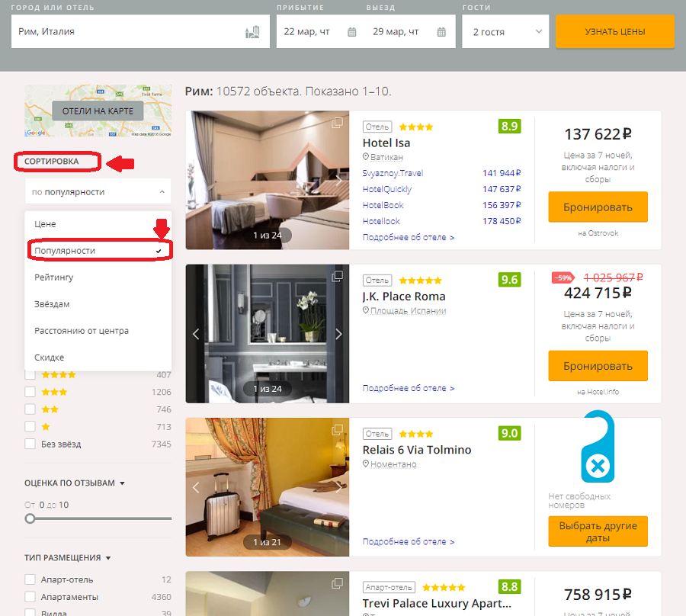This screenshot has width=686, height=616.
Task: Click the no-rooms door hanger icon
Action: coord(598,446)
